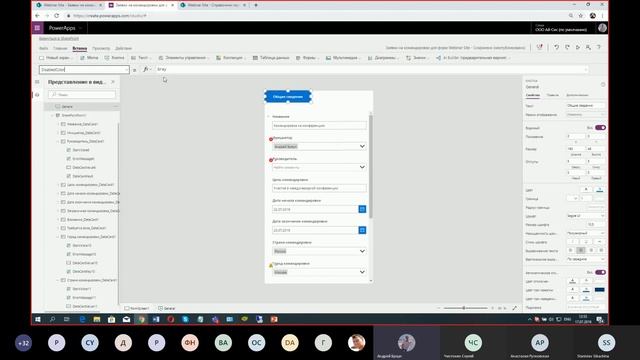
Task: Open the calendar picker for trip end date
Action: tap(362, 230)
